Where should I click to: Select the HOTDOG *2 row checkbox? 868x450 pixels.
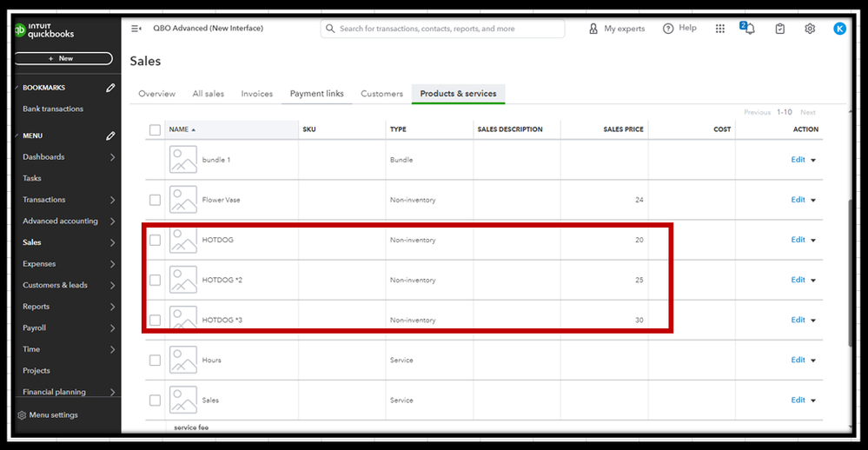pos(155,280)
